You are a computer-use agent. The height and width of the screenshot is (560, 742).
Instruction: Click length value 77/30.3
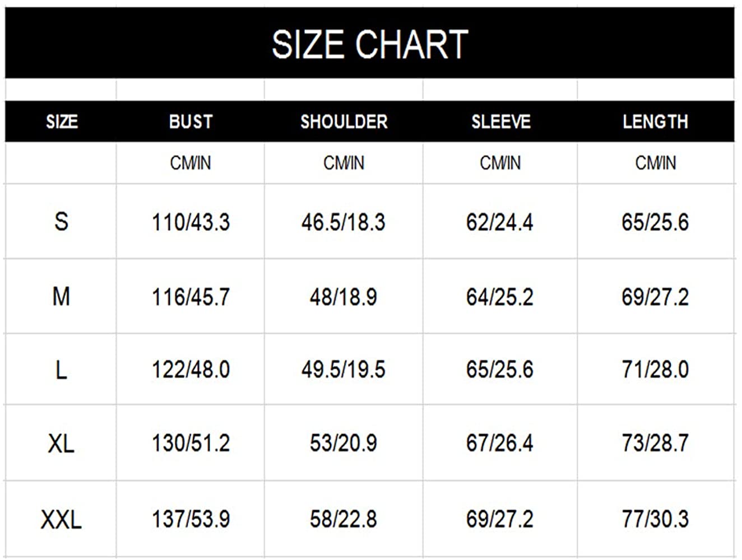click(x=655, y=519)
